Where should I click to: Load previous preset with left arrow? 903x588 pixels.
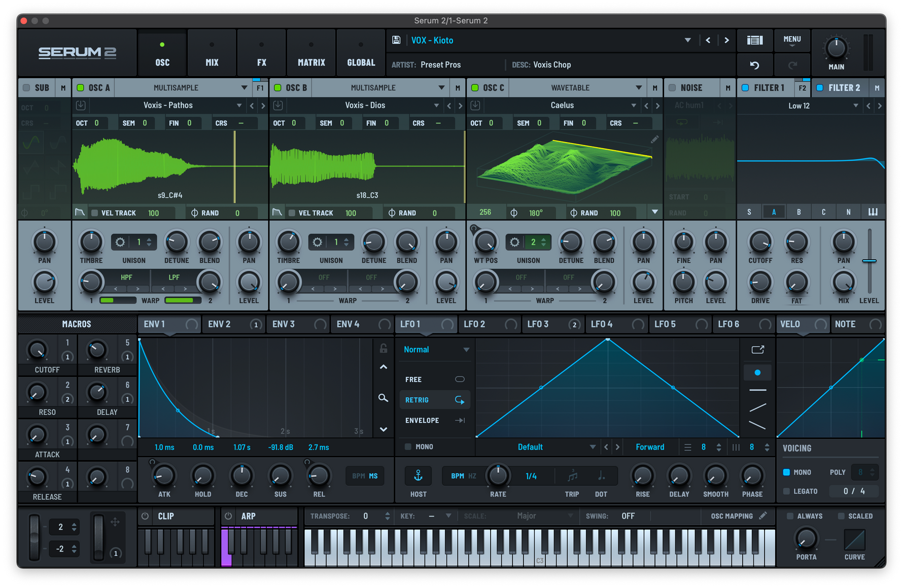[x=708, y=40]
